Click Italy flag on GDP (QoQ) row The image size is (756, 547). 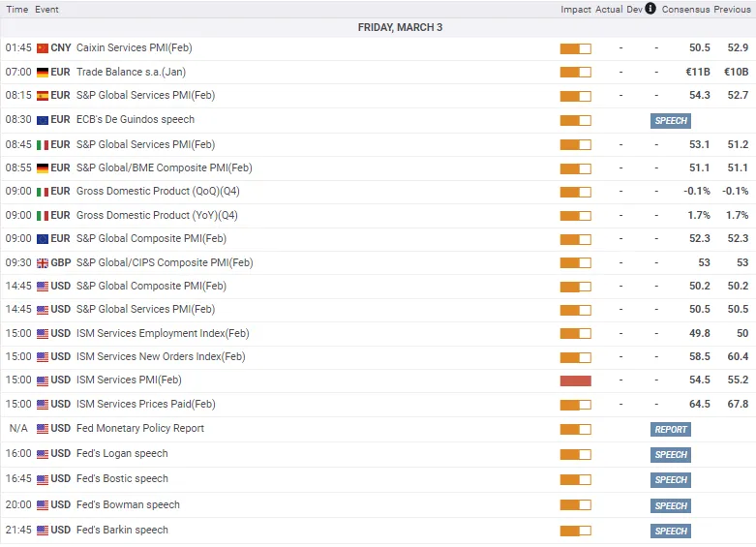click(43, 192)
